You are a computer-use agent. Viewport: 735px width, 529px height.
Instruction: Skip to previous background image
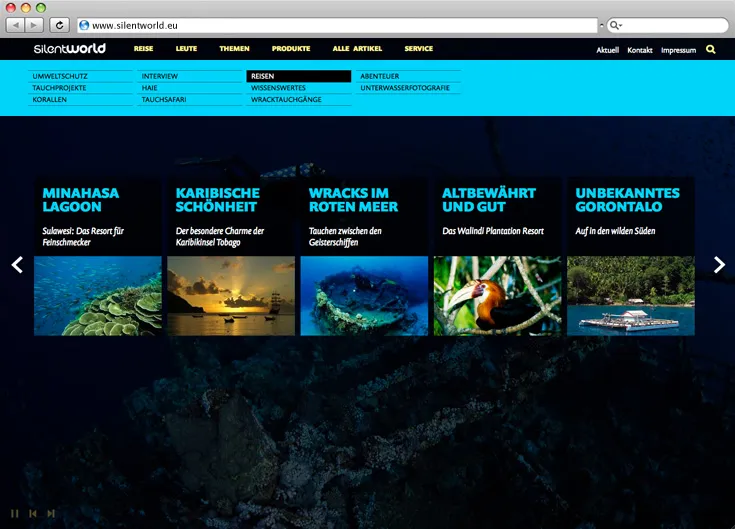(33, 514)
